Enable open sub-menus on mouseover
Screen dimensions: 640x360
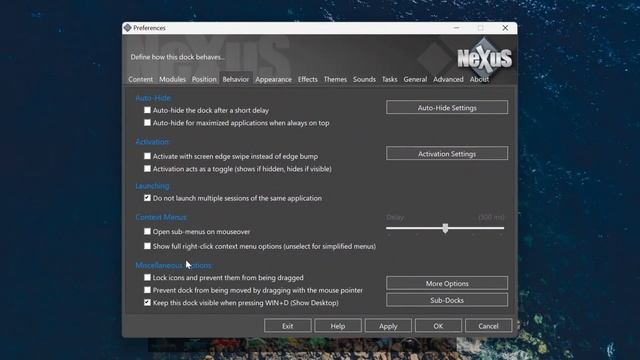click(x=147, y=231)
